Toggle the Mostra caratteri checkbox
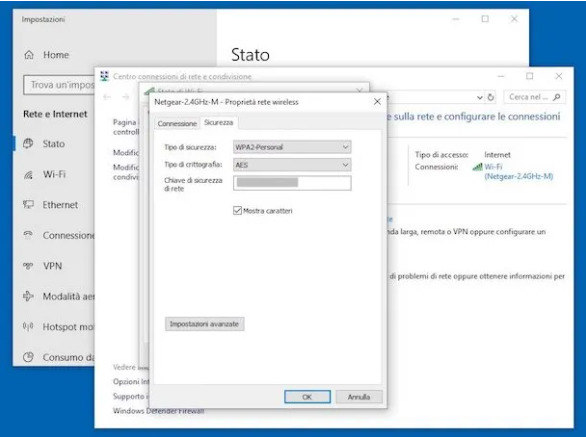The image size is (586, 437). pos(237,210)
